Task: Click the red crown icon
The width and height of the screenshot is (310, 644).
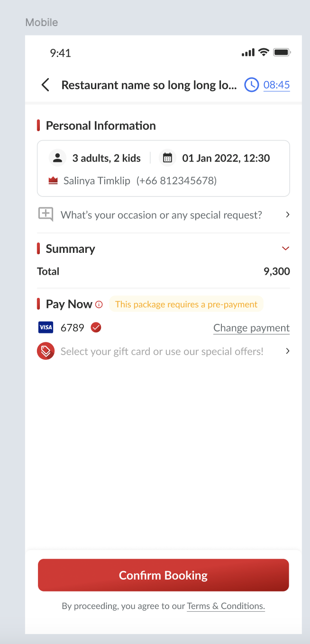Action: click(x=53, y=180)
